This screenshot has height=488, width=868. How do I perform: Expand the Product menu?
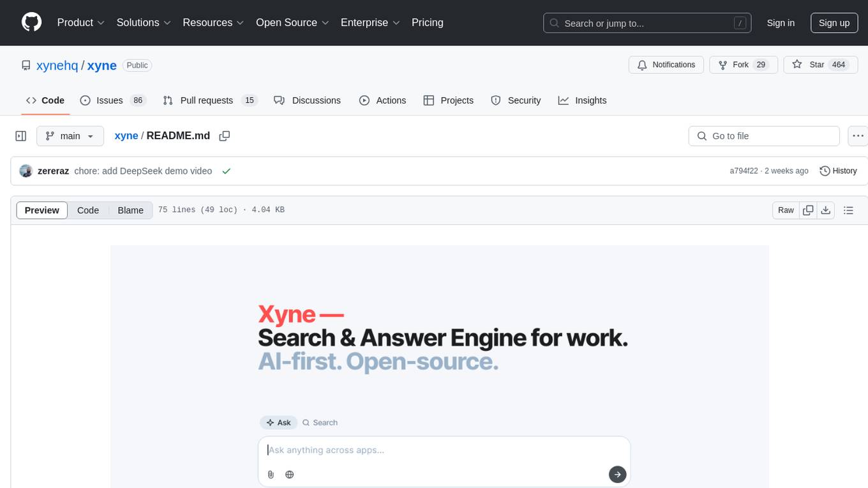81,22
